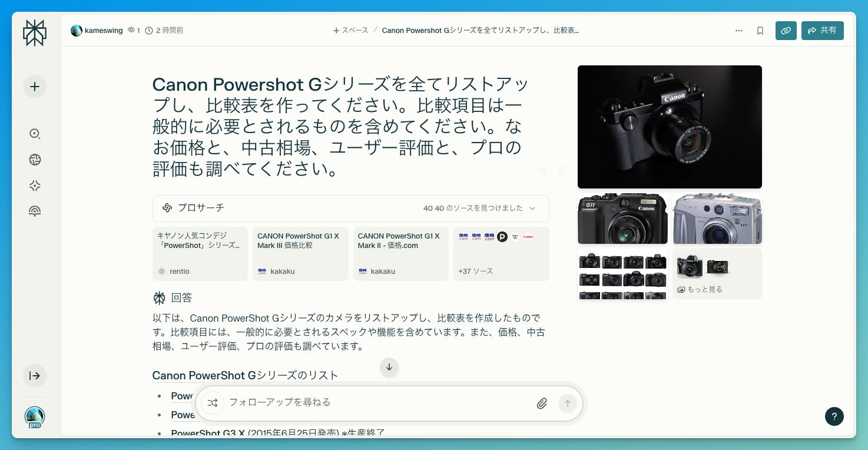This screenshot has height=450, width=868.
Task: Open the Discover globe icon
Action: click(x=35, y=160)
